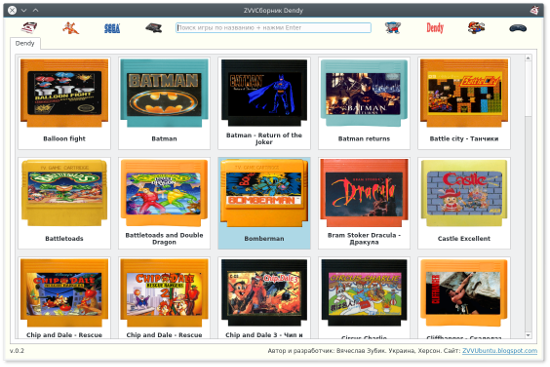Click the title bar down chevron button

pyautogui.click(x=24, y=10)
